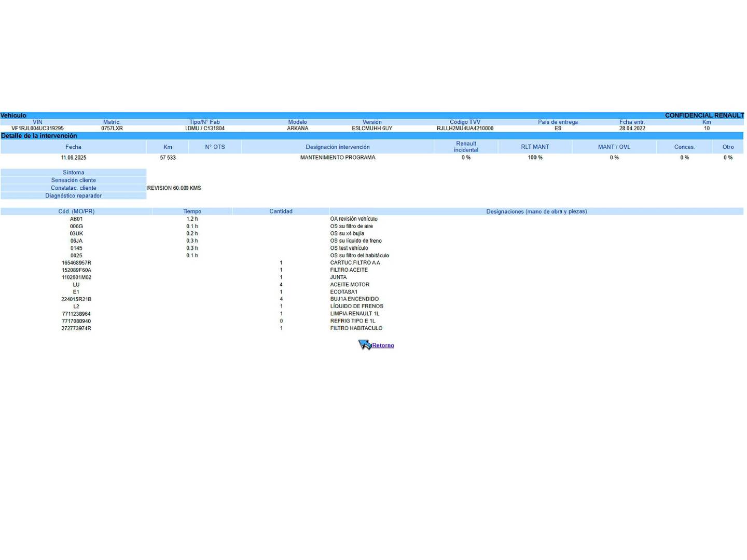Click the ACEITE MOTOR part name

(x=350, y=285)
